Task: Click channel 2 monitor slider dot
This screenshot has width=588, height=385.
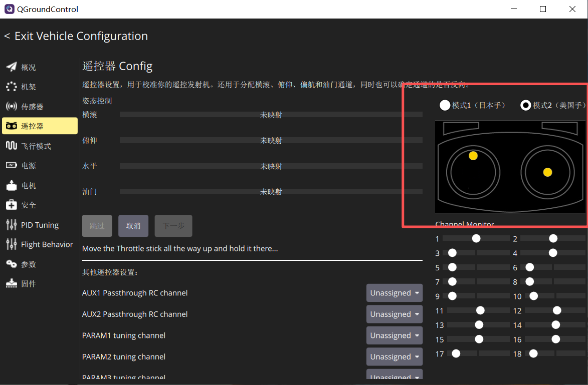Action: point(553,239)
